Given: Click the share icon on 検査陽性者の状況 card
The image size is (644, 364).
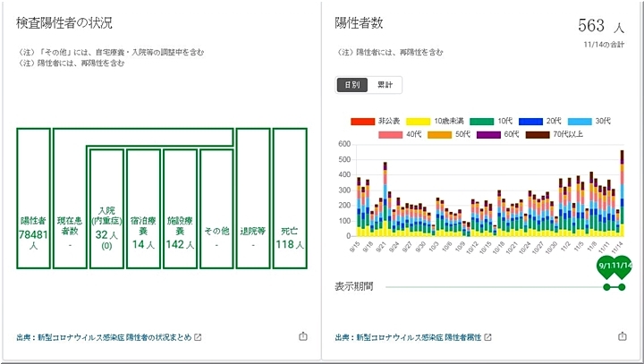Looking at the screenshot, I should 302,336.
